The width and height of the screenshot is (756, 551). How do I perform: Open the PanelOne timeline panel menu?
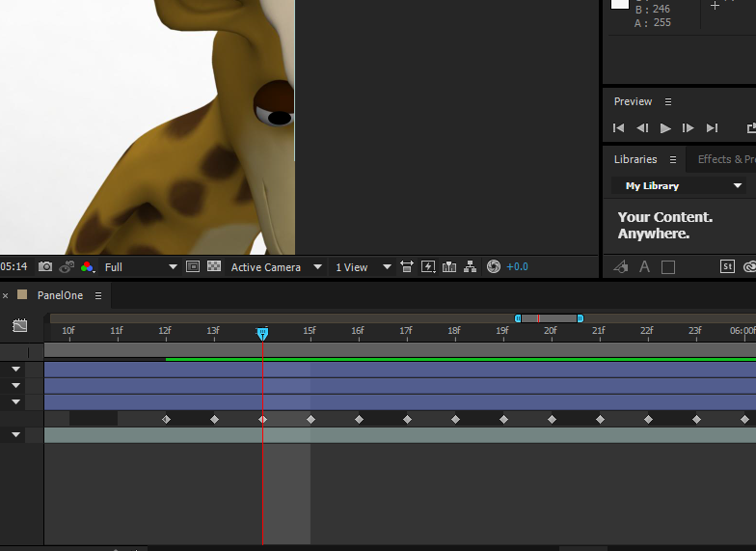(98, 295)
